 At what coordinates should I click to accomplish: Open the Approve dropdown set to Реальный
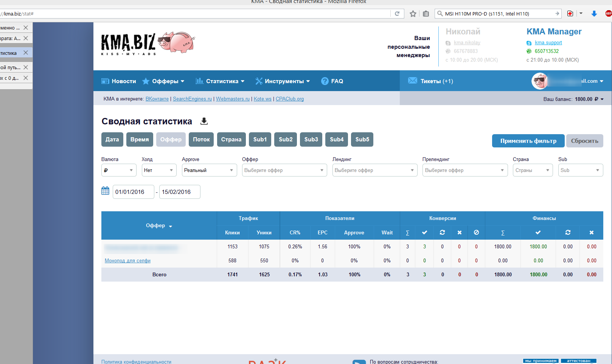tap(209, 170)
